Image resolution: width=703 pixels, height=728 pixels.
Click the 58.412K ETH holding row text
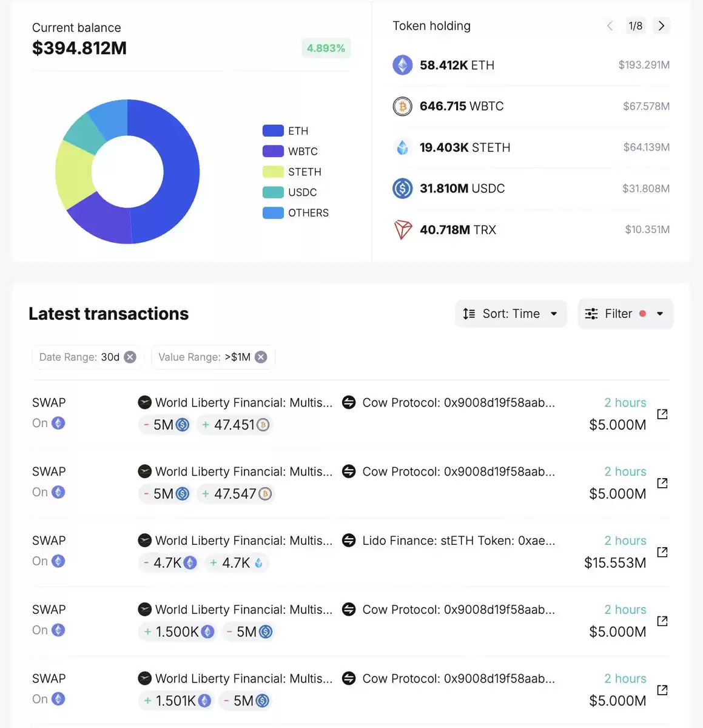pyautogui.click(x=457, y=65)
